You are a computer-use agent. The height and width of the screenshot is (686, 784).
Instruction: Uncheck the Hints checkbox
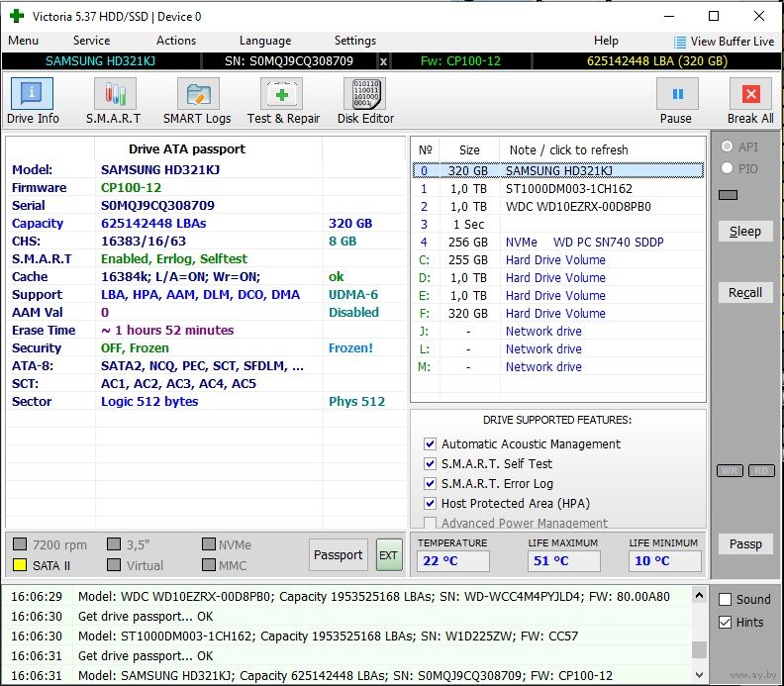(726, 622)
